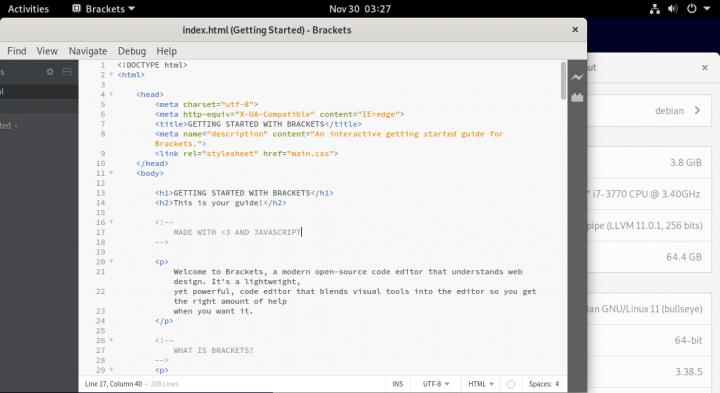Collapse head fold triangle on line 4

pos(111,94)
